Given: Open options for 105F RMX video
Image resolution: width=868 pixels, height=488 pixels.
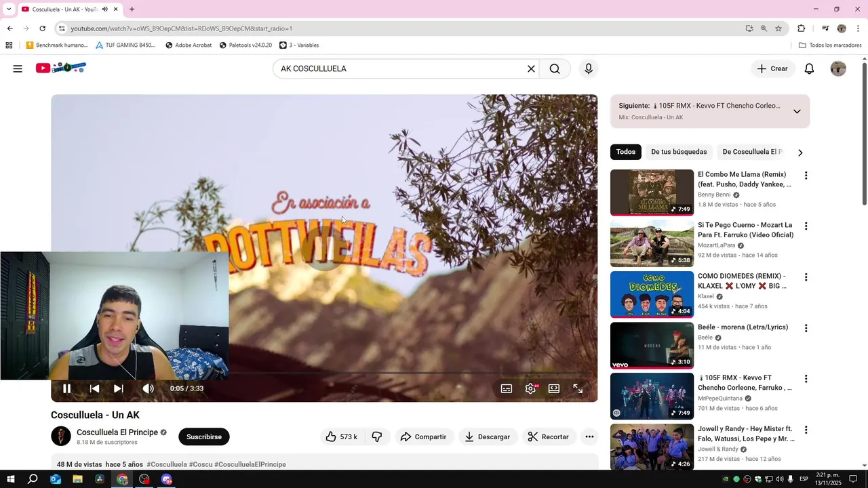Looking at the screenshot, I should (x=806, y=379).
